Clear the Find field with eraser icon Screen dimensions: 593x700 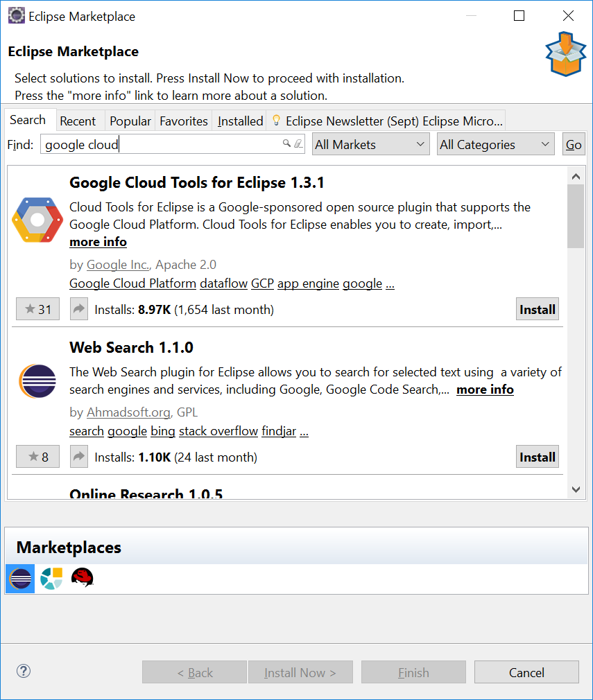click(298, 143)
